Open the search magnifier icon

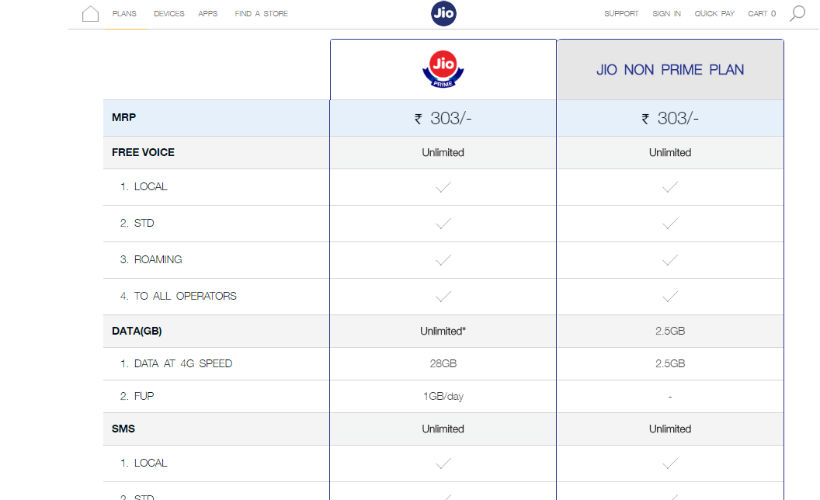(797, 14)
